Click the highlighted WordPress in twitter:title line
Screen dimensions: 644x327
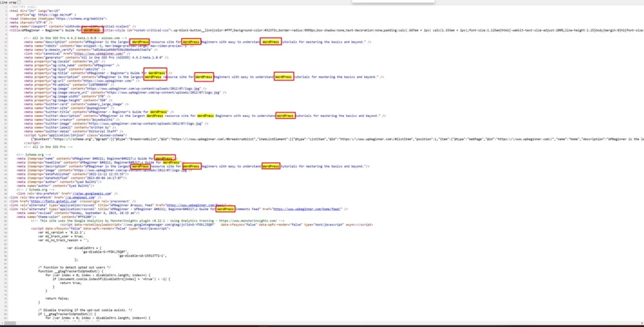pyautogui.click(x=158, y=112)
